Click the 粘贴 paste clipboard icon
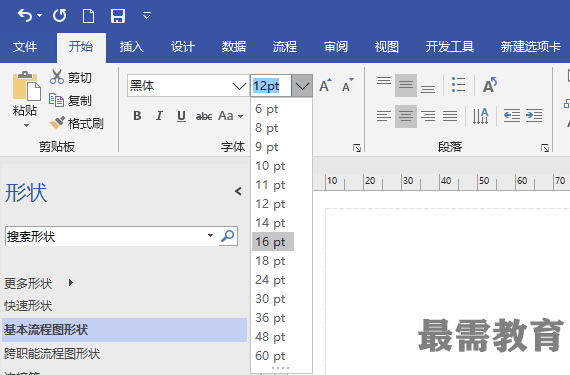Screen dimensions: 570x375 26,86
